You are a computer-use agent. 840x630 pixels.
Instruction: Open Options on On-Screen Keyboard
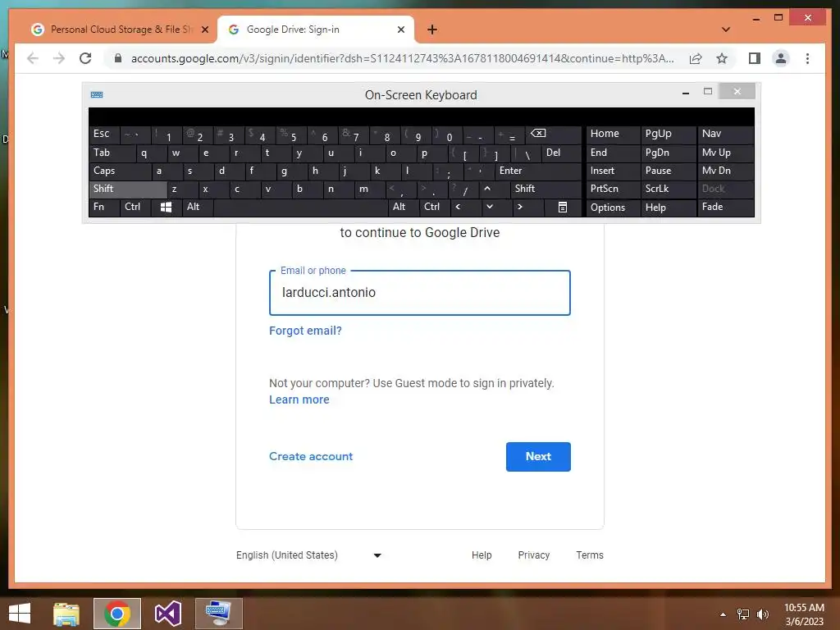[x=613, y=208]
